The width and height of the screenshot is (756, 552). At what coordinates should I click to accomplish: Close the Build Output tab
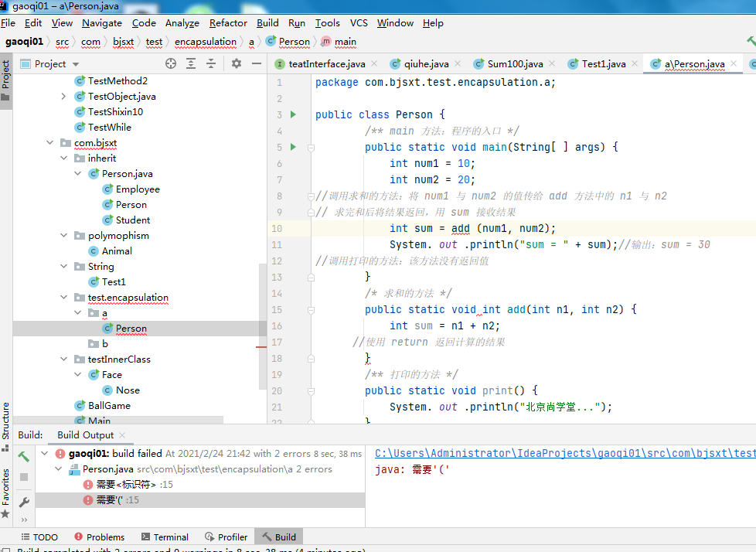[x=122, y=434]
